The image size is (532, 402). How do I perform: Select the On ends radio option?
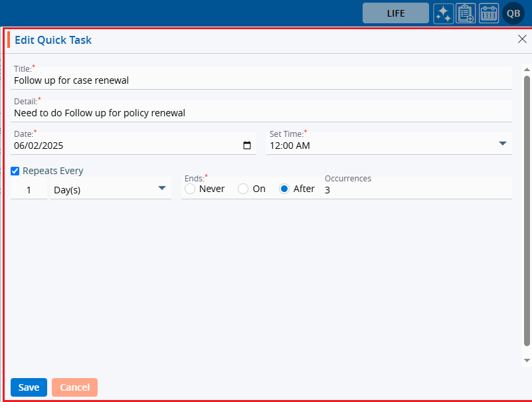click(x=243, y=189)
